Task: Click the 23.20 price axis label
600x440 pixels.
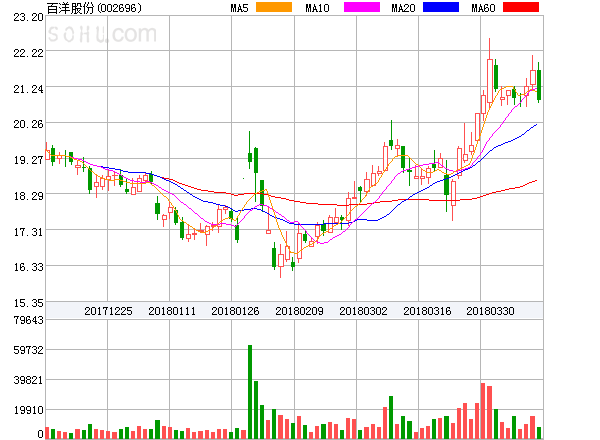Action: (28, 17)
